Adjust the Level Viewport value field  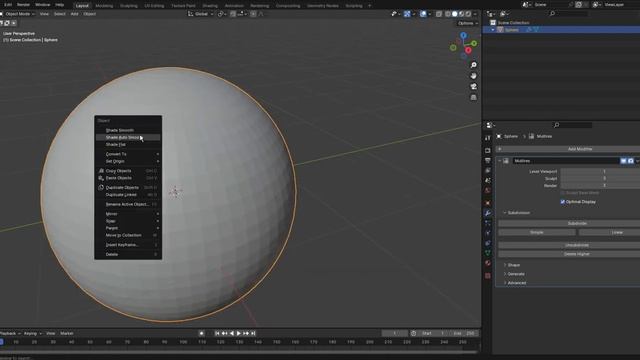coord(600,171)
